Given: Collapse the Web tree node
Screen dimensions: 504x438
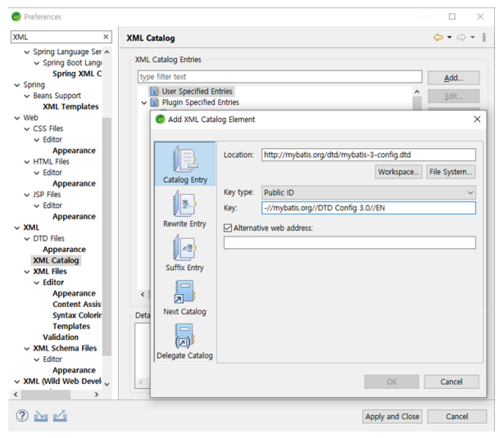Looking at the screenshot, I should pyautogui.click(x=17, y=118).
